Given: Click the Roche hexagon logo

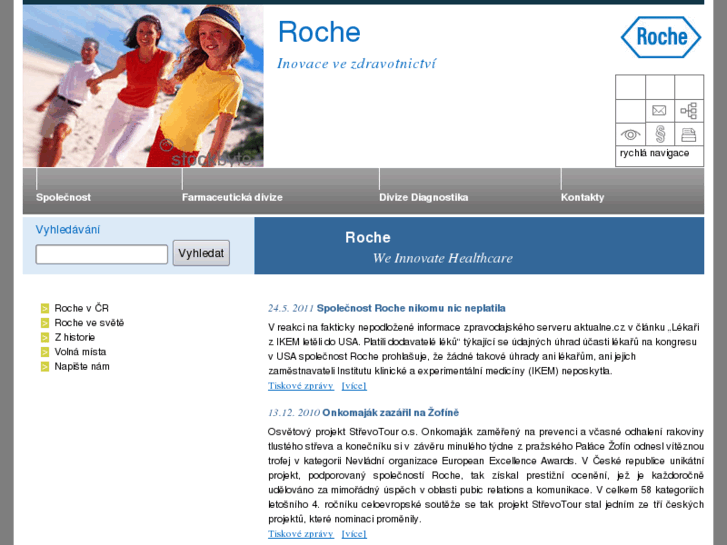Looking at the screenshot, I should [x=661, y=37].
